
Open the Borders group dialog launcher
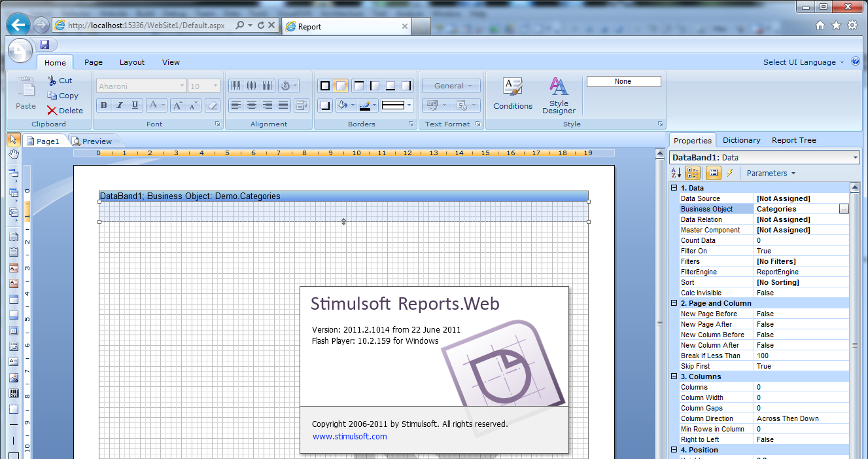click(x=411, y=124)
